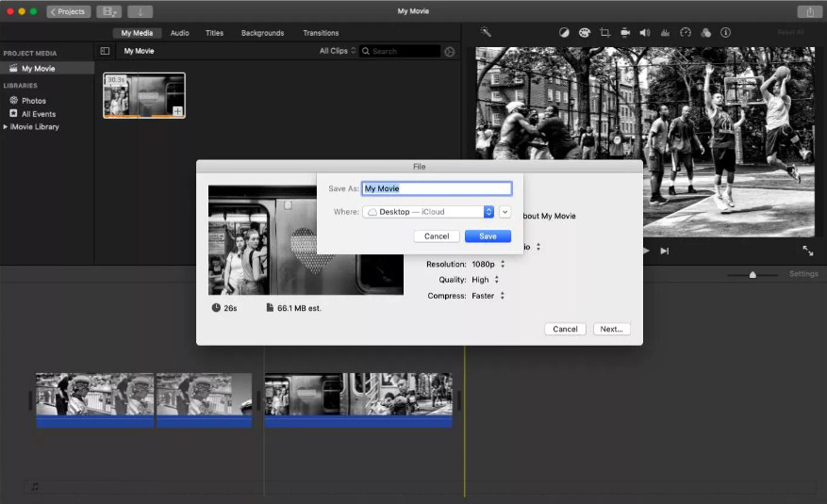The width and height of the screenshot is (827, 504).
Task: Select the cropping tool
Action: (605, 33)
